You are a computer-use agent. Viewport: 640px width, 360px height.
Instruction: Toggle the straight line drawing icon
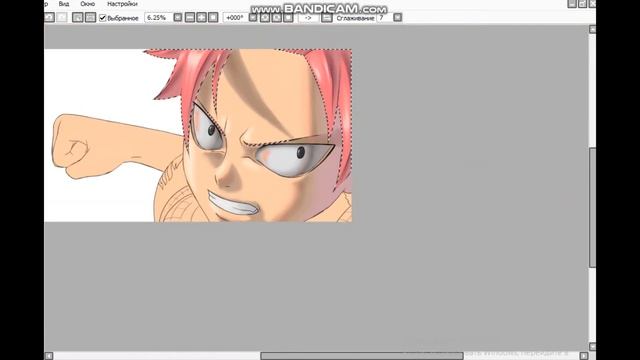coord(327,17)
